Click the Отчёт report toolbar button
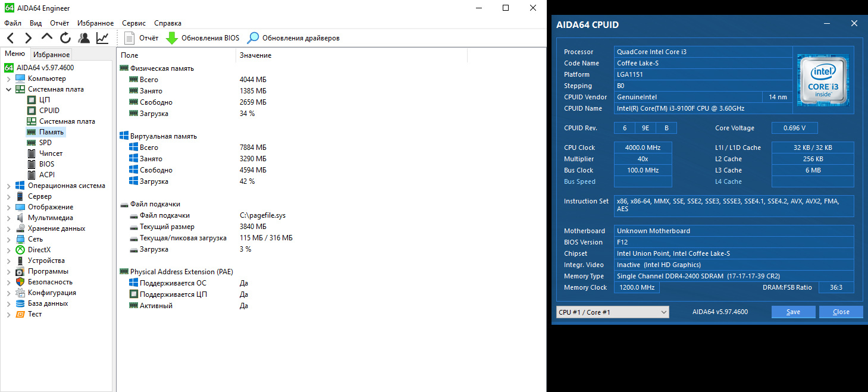The height and width of the screenshot is (392, 868). pos(142,38)
